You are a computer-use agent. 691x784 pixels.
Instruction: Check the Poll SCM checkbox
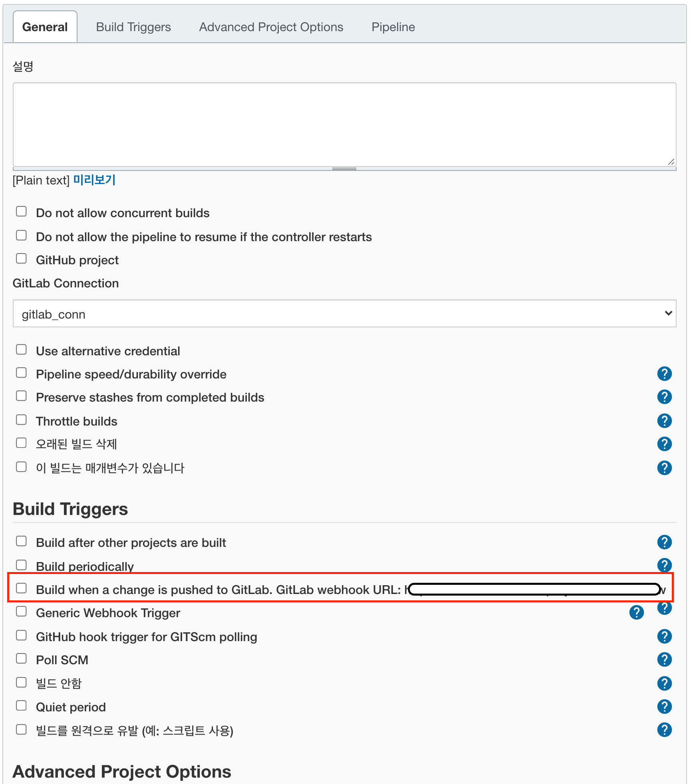point(21,659)
